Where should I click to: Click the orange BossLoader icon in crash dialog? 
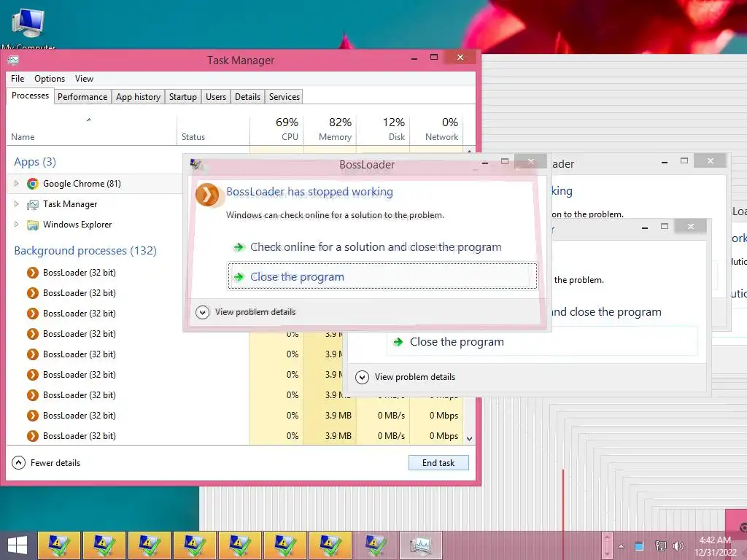pyautogui.click(x=207, y=195)
